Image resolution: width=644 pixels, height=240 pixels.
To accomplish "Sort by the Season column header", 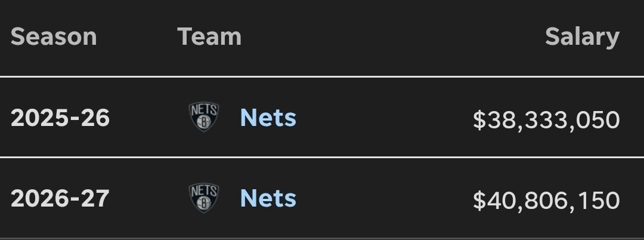I will click(54, 36).
